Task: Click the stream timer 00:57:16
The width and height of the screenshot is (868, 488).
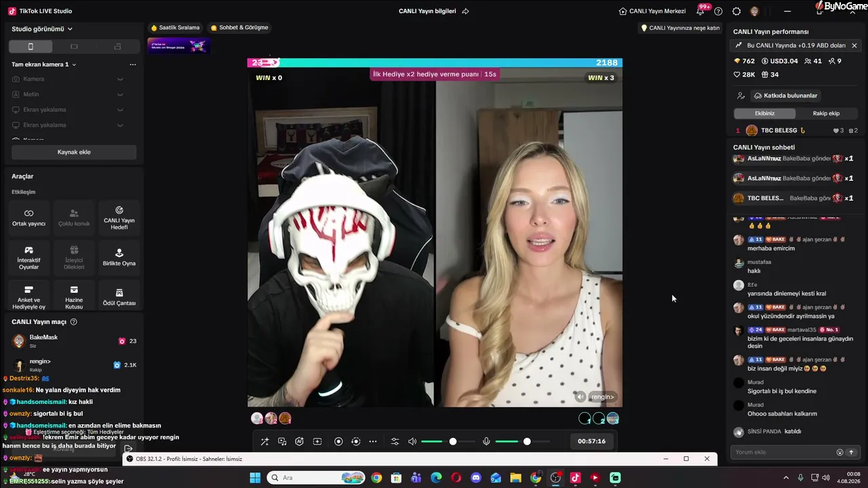Action: tap(592, 442)
